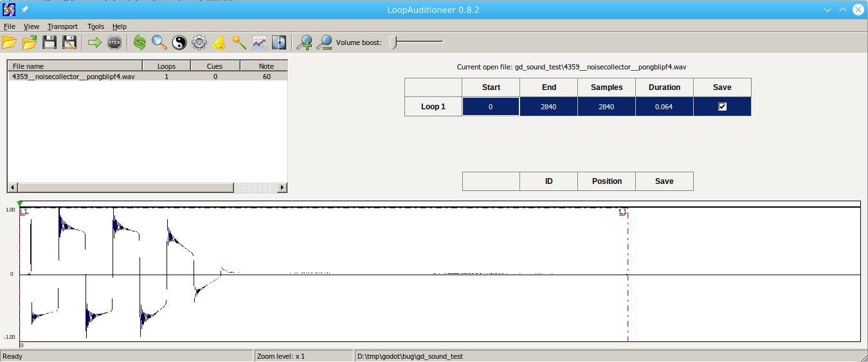
Task: Zoom in with the magnifier plus icon
Action: coord(304,43)
